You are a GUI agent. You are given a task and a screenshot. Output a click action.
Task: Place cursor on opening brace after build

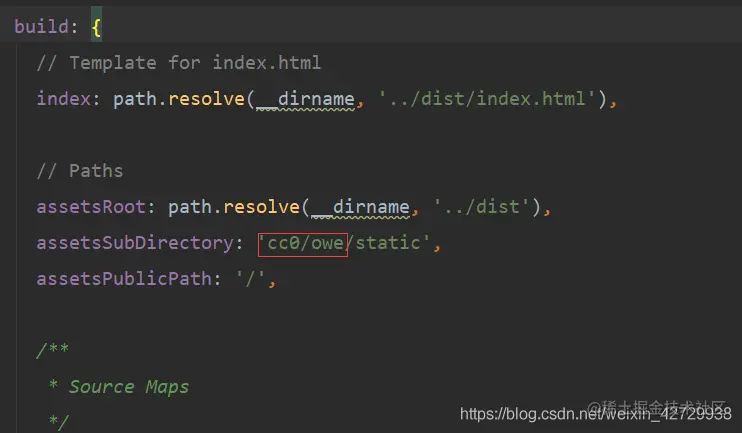click(x=96, y=27)
